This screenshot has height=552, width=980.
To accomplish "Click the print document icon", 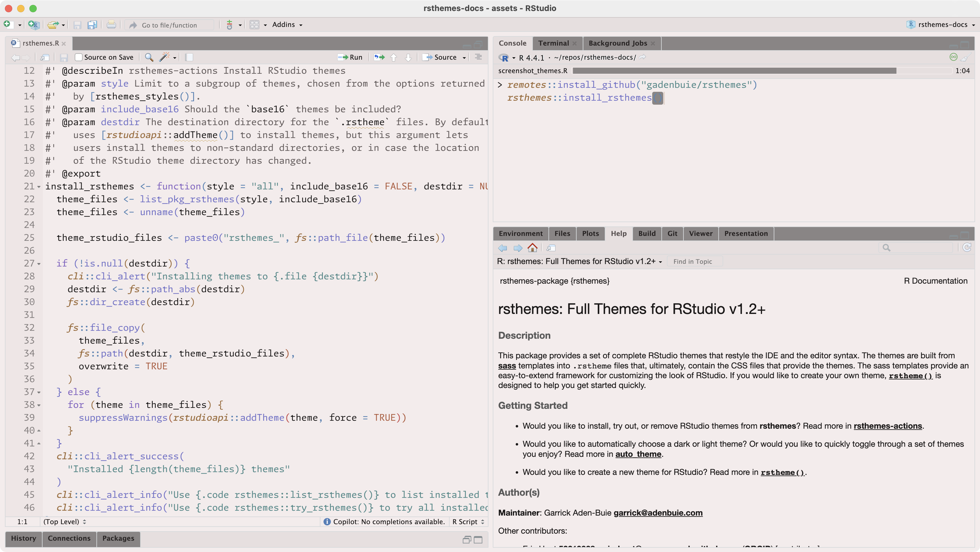I will tap(111, 25).
